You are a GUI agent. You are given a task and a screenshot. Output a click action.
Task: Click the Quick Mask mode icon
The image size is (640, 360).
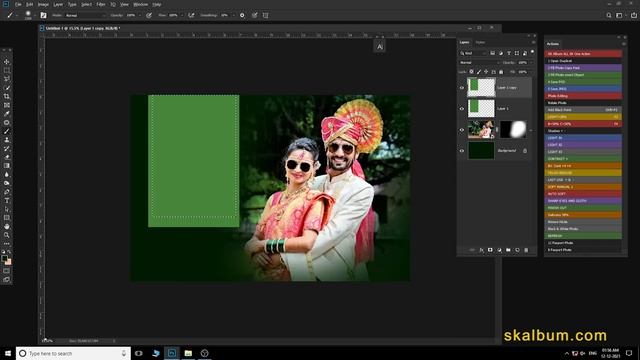pos(7,271)
